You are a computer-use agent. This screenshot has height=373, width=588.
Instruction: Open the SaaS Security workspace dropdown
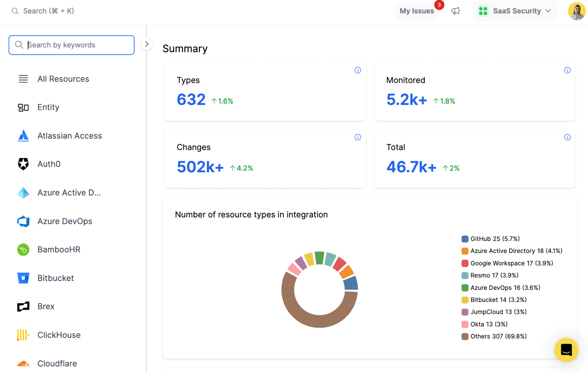(x=515, y=11)
